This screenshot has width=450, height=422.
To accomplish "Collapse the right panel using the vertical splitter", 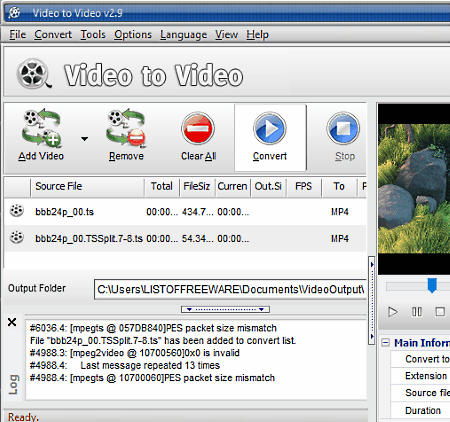I will pos(372,301).
